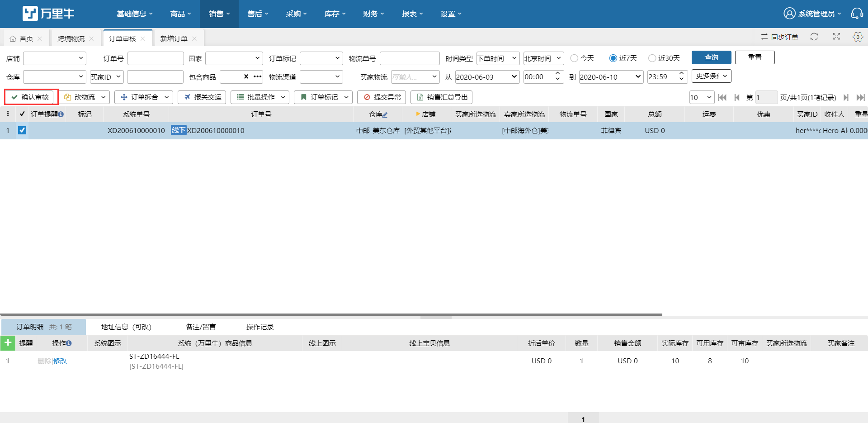
Task: Increase the start time 00:00 stepper up arrow
Action: [557, 73]
